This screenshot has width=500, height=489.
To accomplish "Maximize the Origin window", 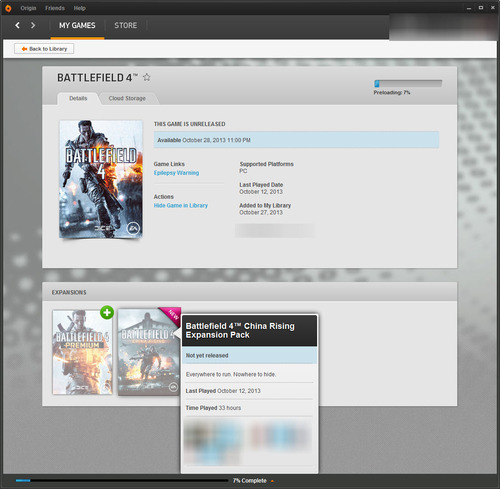I will pyautogui.click(x=481, y=8).
